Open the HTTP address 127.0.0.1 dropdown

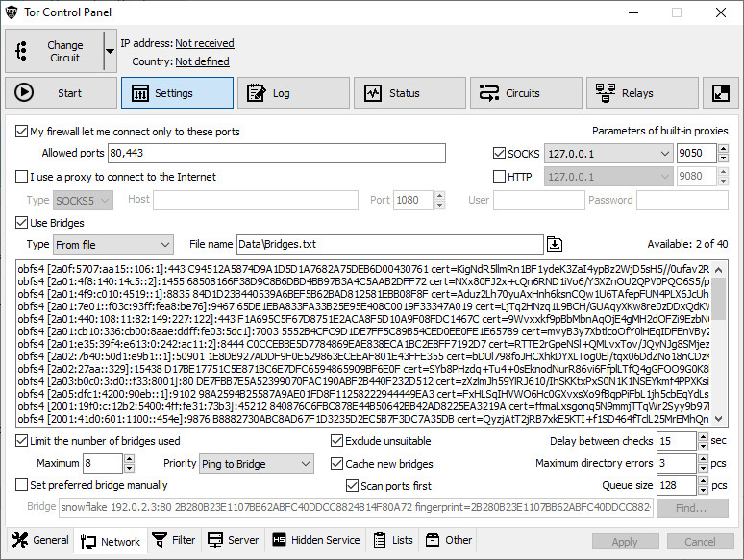608,177
